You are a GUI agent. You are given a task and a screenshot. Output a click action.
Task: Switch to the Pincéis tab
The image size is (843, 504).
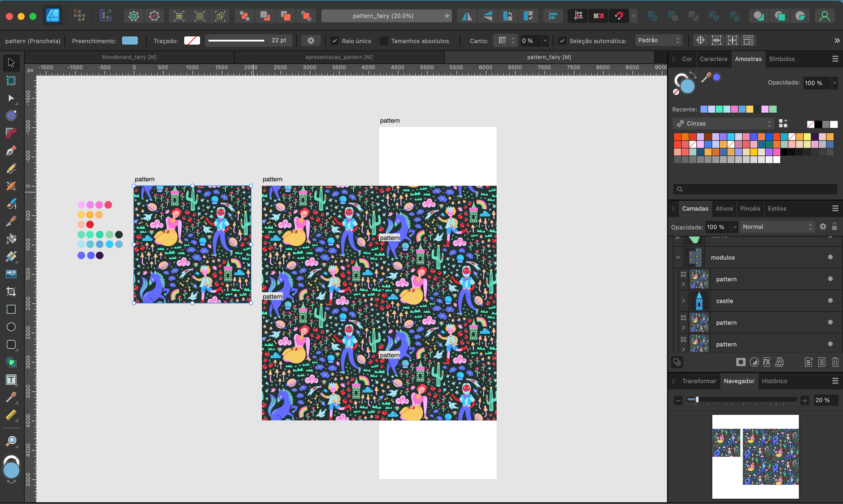750,209
